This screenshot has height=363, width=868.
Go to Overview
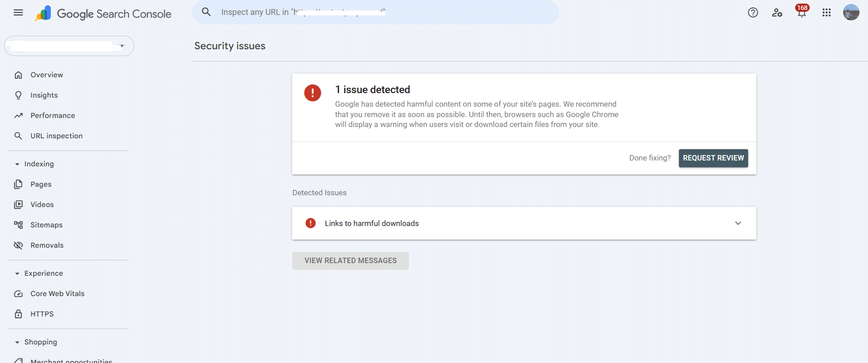47,75
